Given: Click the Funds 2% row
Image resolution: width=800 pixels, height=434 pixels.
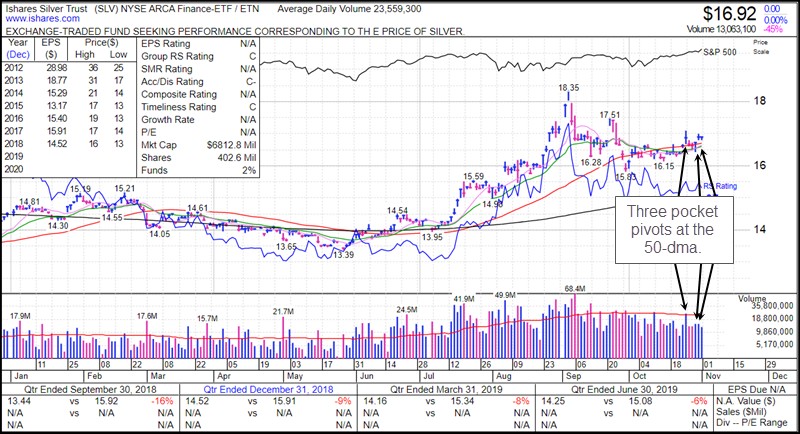Looking at the screenshot, I should 198,170.
